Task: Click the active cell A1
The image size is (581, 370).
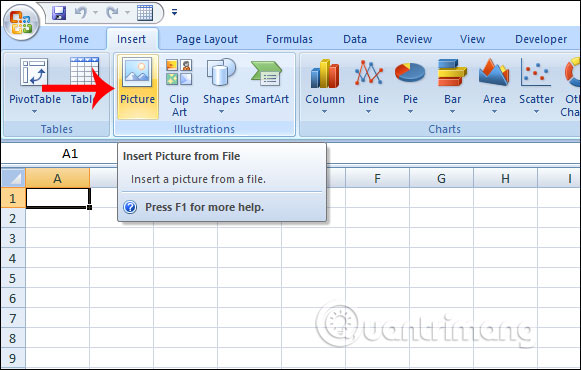Action: [58, 198]
